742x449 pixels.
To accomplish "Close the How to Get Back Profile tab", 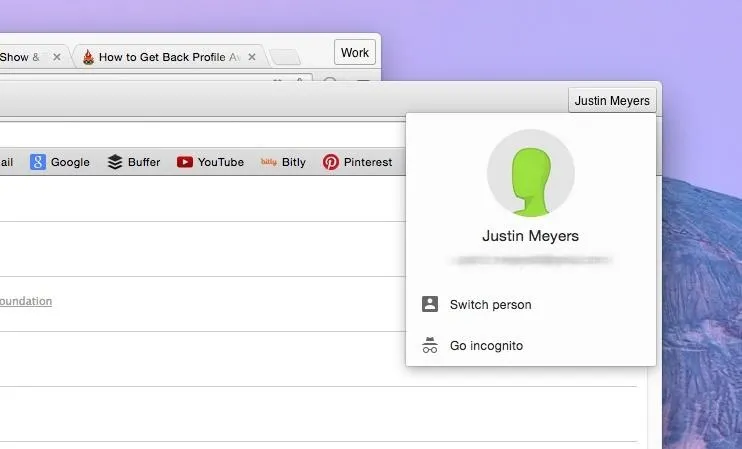I will [x=252, y=57].
